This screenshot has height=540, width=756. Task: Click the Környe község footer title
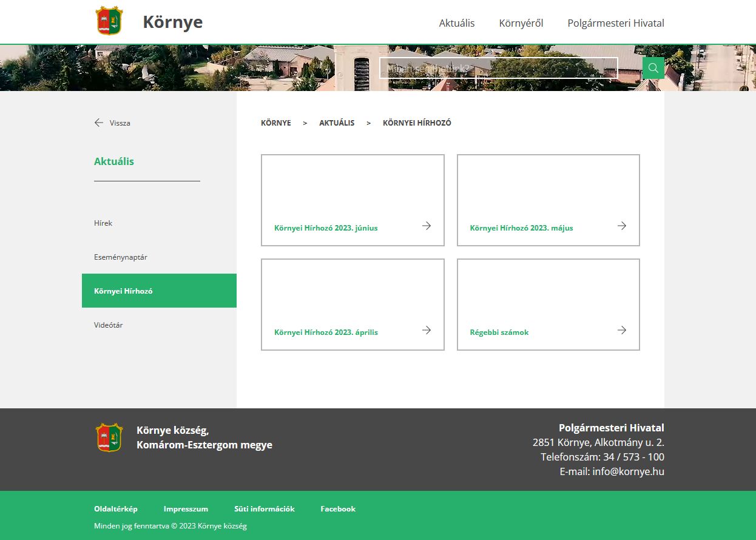click(x=173, y=430)
